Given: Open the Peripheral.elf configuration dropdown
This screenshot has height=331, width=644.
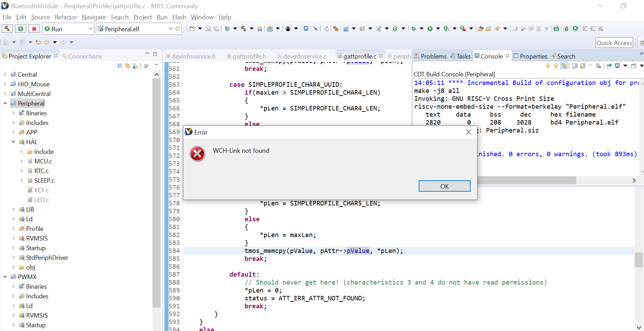Looking at the screenshot, I should [171, 29].
